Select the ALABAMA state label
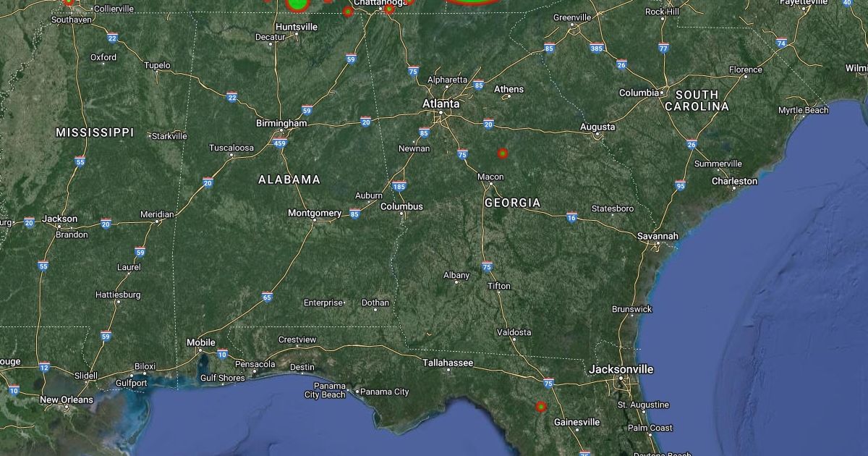 point(289,180)
